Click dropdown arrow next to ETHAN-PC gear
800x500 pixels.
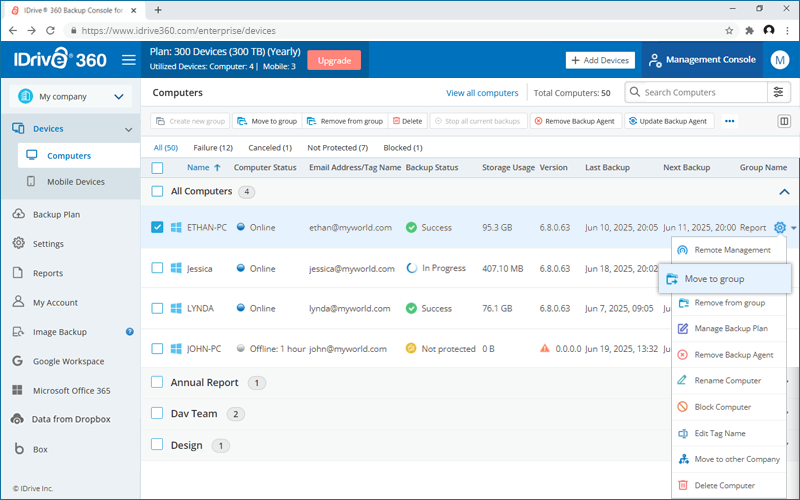[793, 228]
